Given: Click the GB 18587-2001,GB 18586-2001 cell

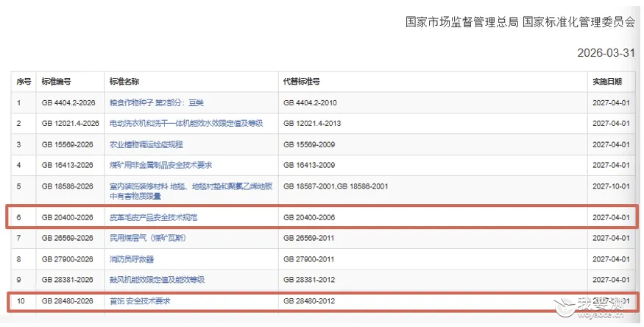Looking at the screenshot, I should pyautogui.click(x=336, y=186).
